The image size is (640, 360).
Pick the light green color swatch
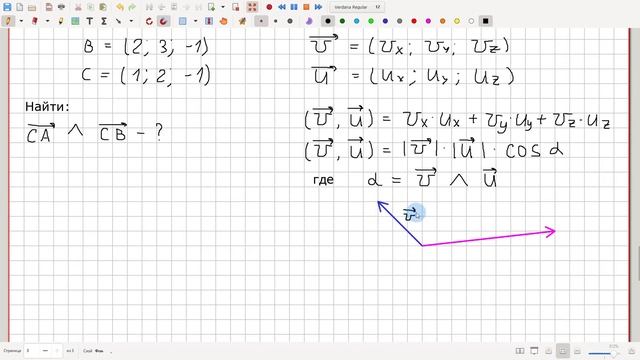tap(371, 21)
